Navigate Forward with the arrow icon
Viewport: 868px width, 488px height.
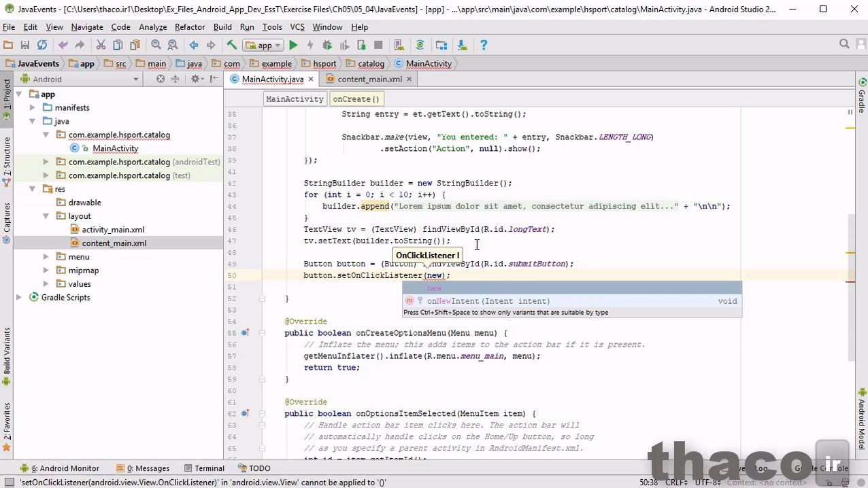211,45
